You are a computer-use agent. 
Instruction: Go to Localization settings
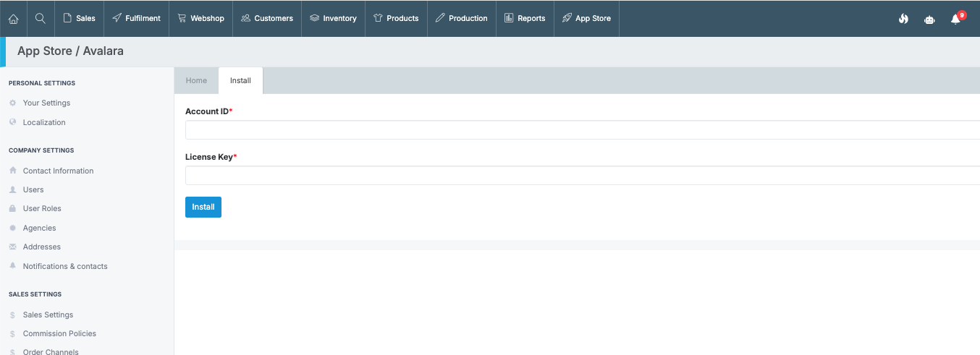(44, 122)
